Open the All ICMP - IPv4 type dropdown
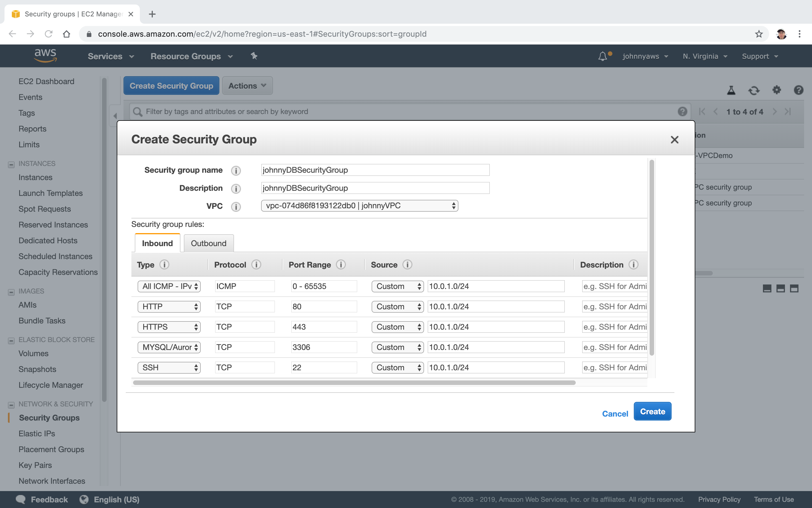Screen dimensions: 812x508 169,286
